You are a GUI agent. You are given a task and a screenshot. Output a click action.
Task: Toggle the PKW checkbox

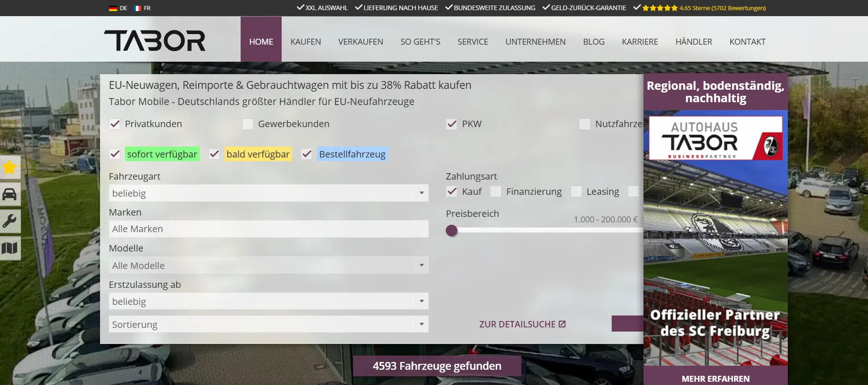[452, 124]
